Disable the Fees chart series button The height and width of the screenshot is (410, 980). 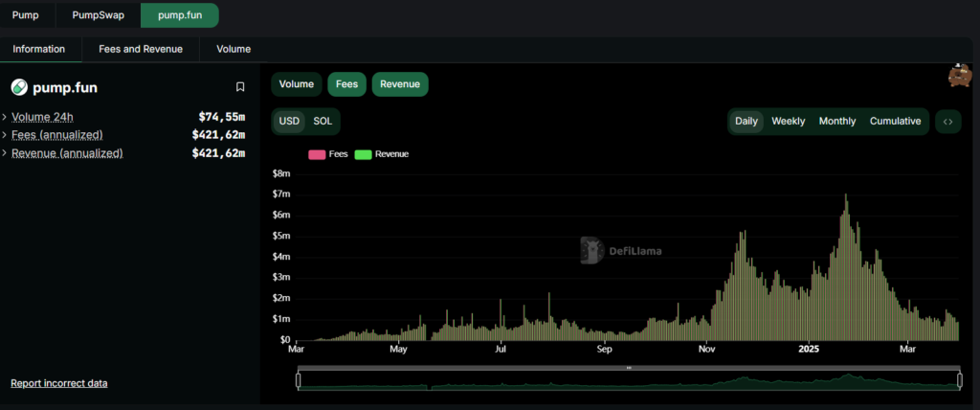click(x=346, y=84)
